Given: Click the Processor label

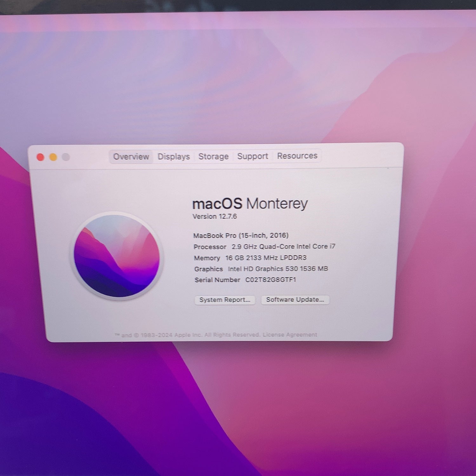Looking at the screenshot, I should [x=210, y=247].
